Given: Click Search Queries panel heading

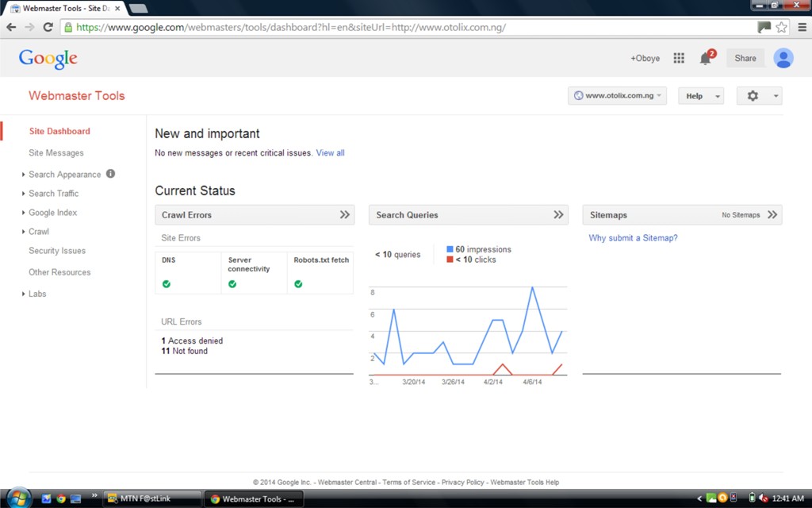Looking at the screenshot, I should 407,214.
